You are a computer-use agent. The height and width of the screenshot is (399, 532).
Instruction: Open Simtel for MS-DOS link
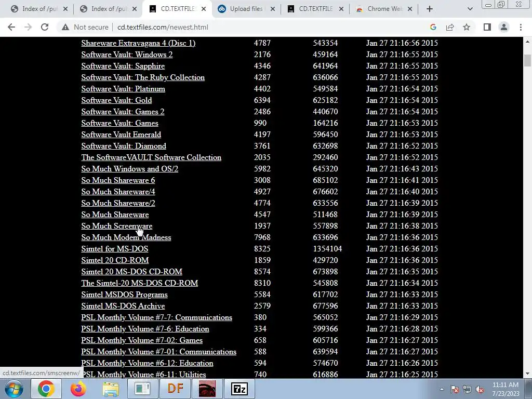pos(115,249)
